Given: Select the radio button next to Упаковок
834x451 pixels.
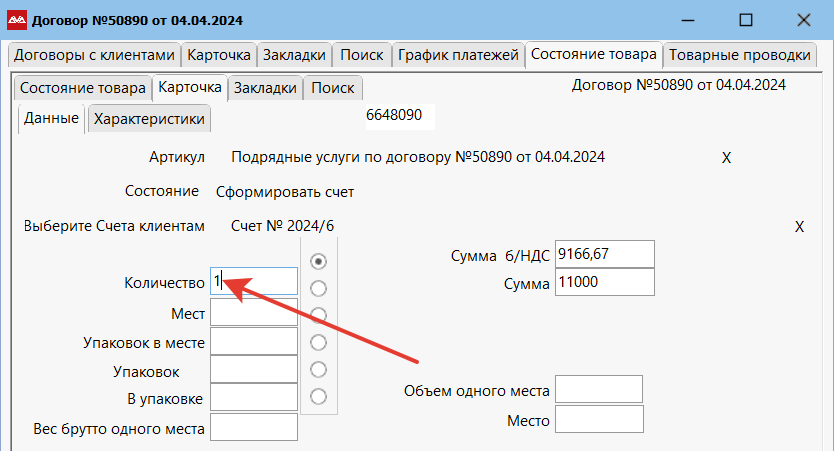Looking at the screenshot, I should (x=319, y=369).
